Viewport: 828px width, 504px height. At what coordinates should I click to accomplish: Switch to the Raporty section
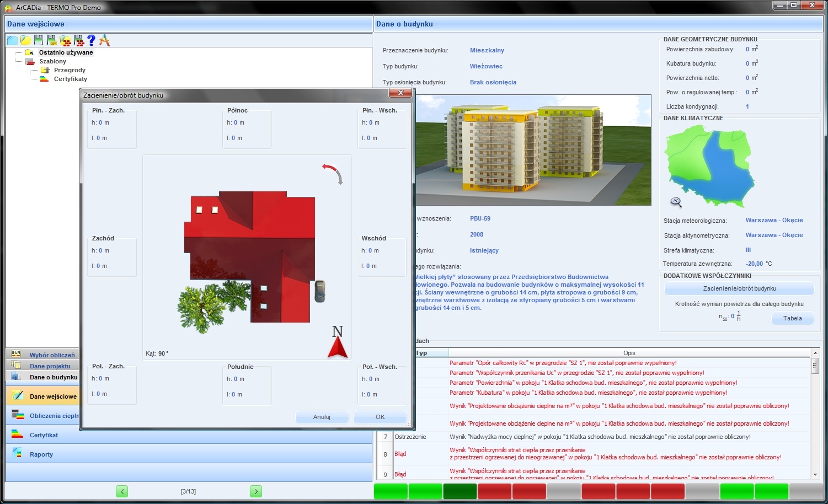[x=41, y=454]
